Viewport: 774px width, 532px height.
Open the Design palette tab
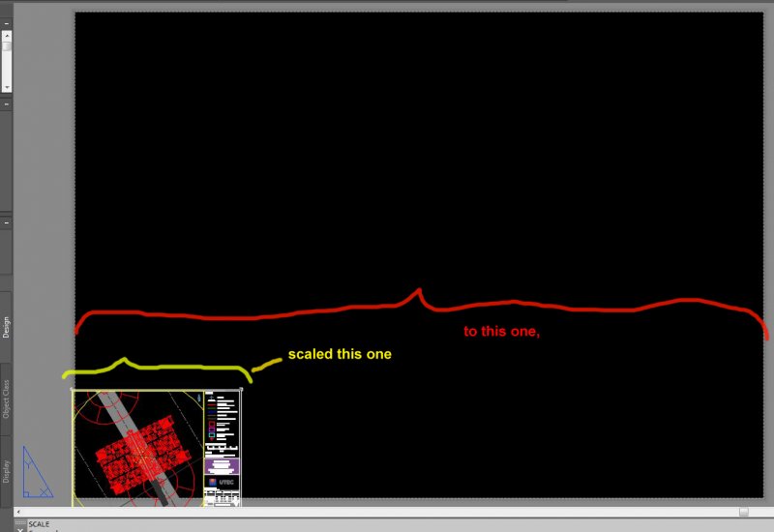pos(6,327)
